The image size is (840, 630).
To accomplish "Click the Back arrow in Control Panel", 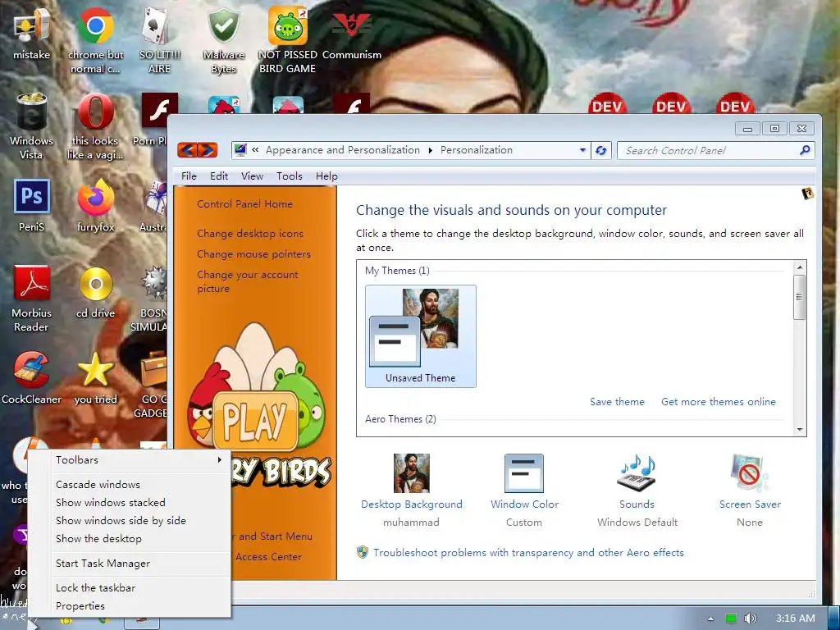I will click(187, 150).
